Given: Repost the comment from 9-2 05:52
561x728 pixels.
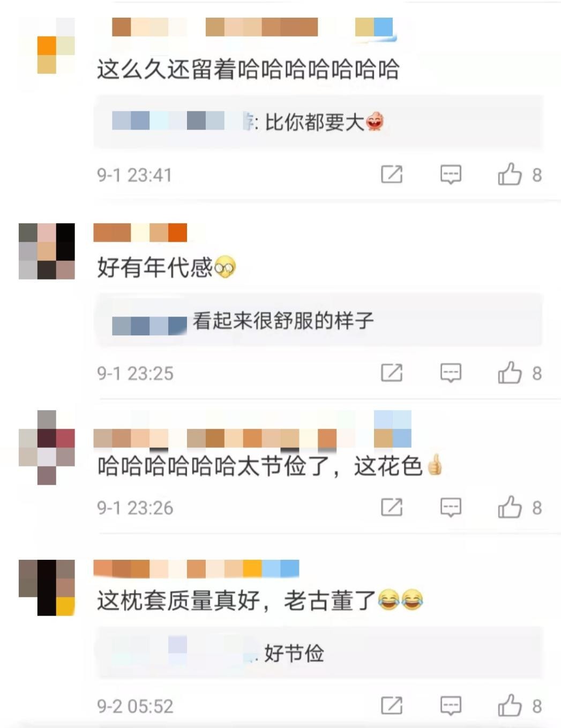Looking at the screenshot, I should coord(392,706).
